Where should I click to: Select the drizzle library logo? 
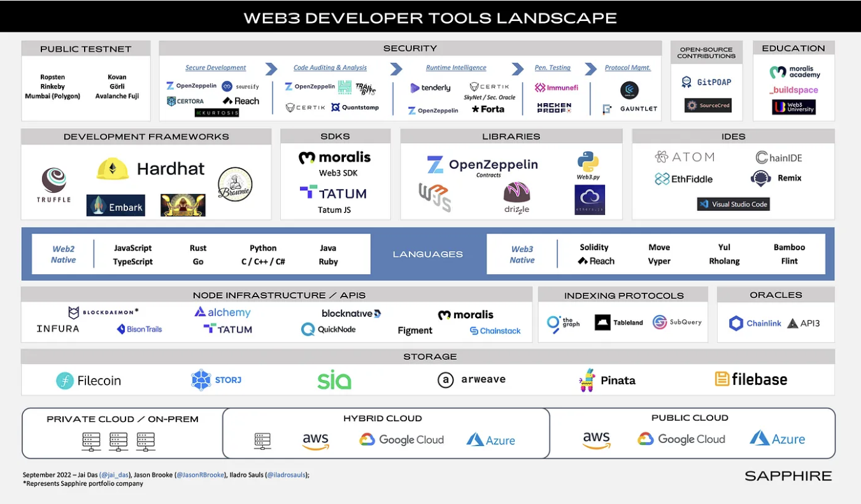tap(516, 197)
